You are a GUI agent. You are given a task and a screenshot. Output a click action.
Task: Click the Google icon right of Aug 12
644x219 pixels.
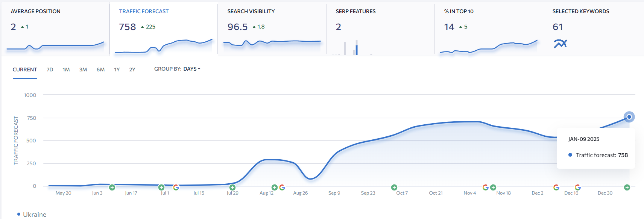[x=282, y=187]
